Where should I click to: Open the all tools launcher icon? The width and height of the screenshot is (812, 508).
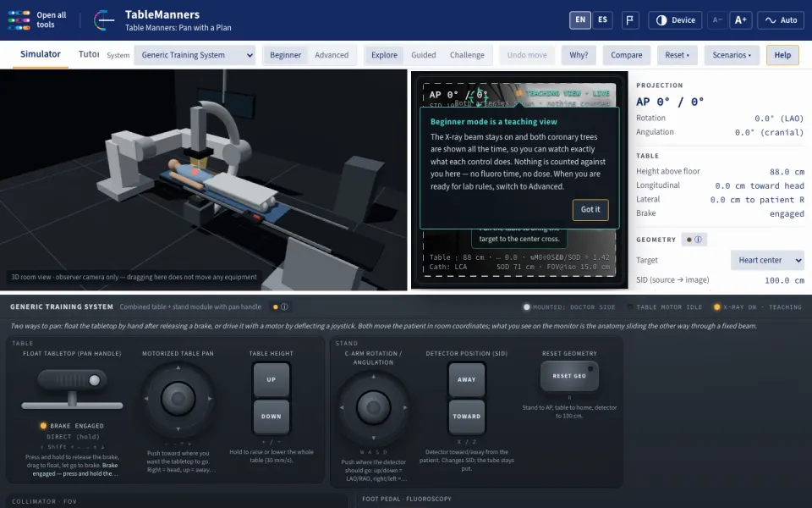(19, 20)
